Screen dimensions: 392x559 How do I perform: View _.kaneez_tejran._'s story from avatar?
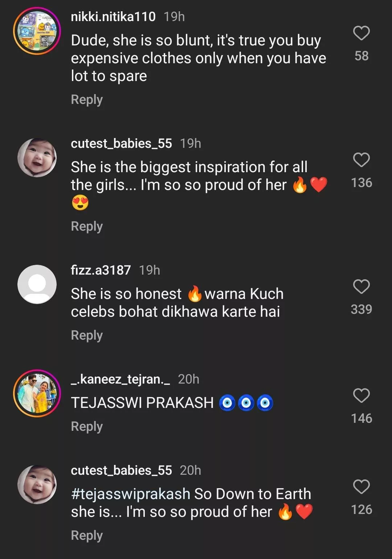(x=37, y=393)
